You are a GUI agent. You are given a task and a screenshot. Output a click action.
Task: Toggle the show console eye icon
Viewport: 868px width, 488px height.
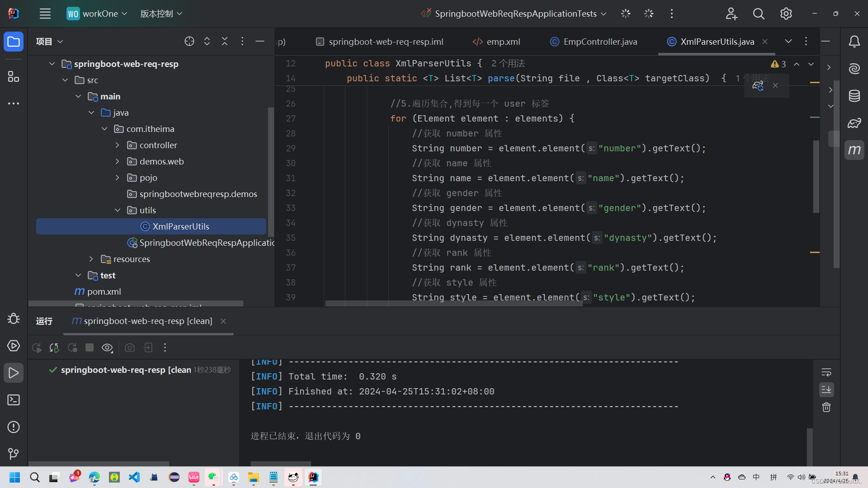[x=107, y=347]
